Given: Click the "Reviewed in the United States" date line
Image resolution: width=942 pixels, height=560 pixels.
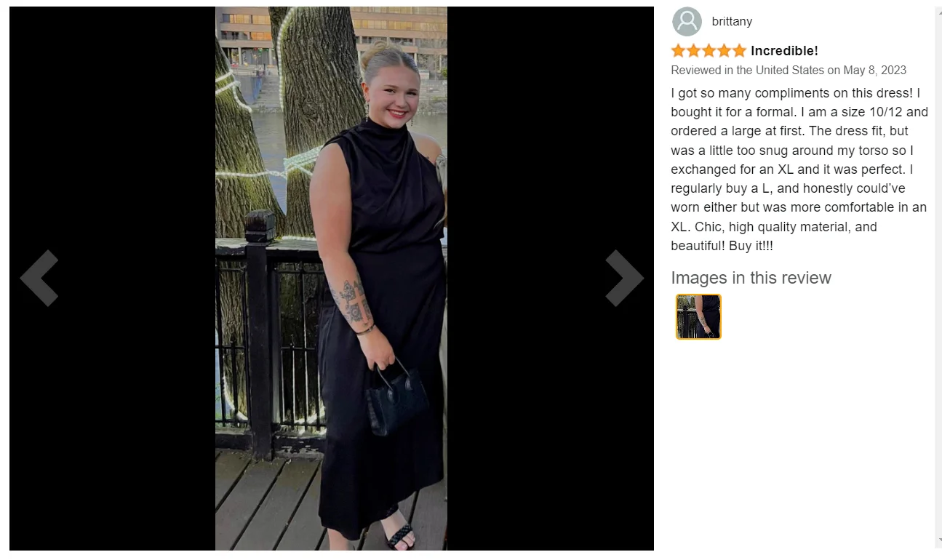Looking at the screenshot, I should point(789,71).
